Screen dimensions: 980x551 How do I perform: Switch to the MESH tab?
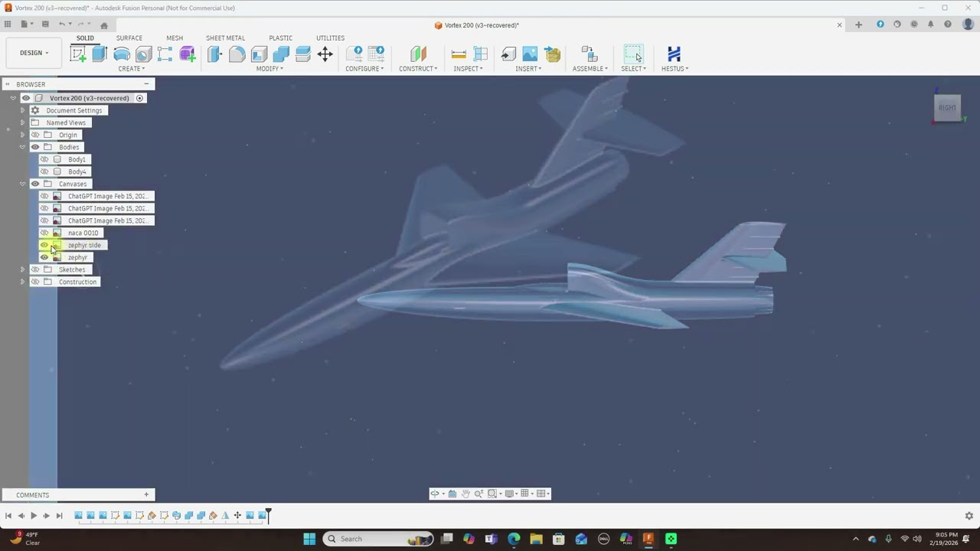[x=175, y=37]
